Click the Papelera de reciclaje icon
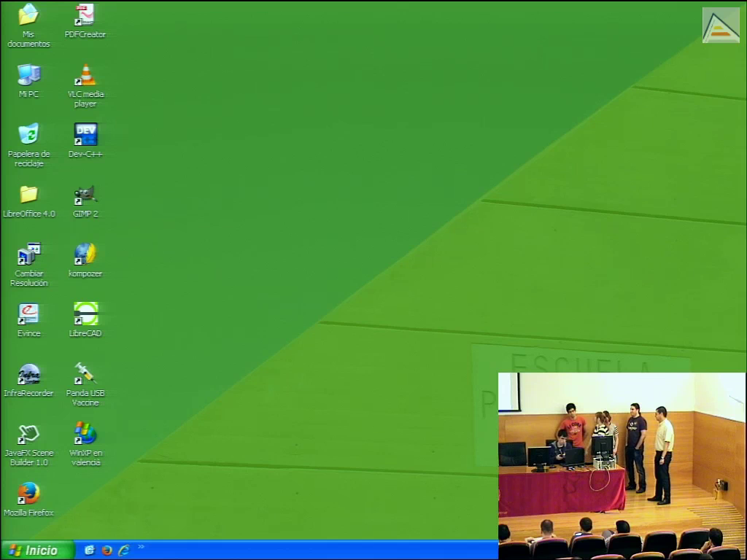747x560 pixels. 28,135
